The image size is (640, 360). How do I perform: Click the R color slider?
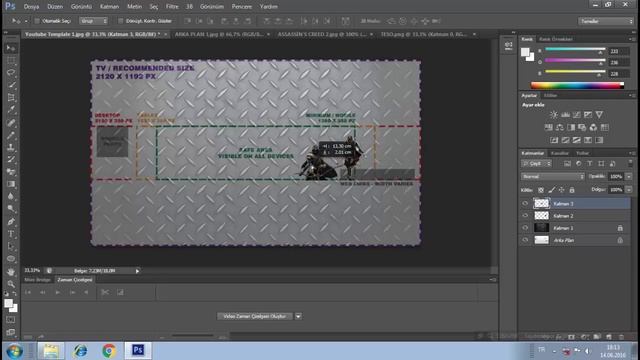point(575,50)
